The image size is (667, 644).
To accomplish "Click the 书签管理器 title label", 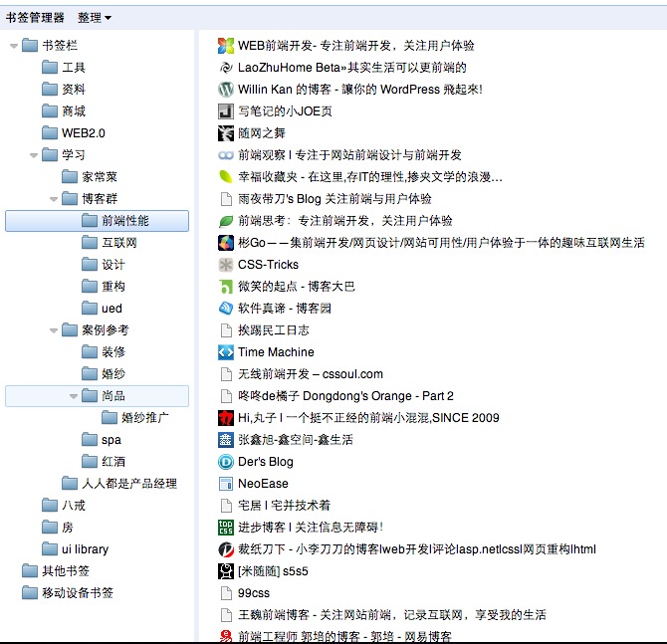I will pos(35,18).
